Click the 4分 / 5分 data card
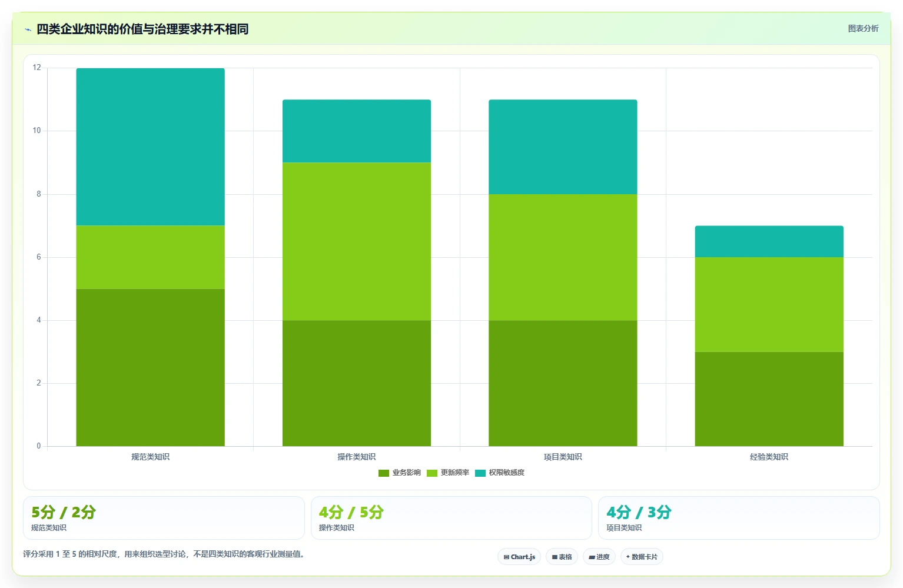 click(451, 518)
